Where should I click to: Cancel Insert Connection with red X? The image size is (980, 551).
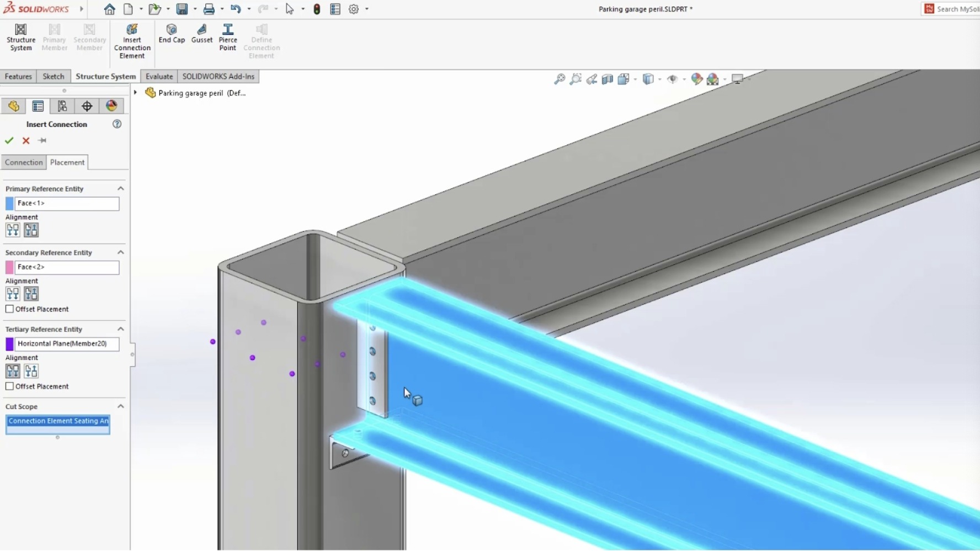point(25,141)
